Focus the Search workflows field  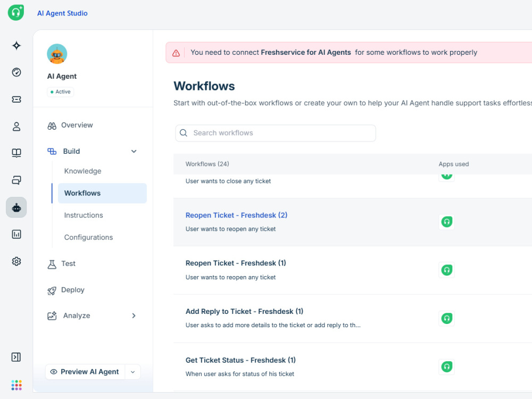276,133
